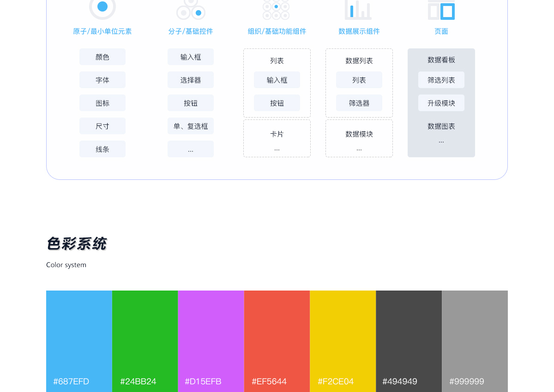The height and width of the screenshot is (392, 554).
Task: Click the 字体 pill
Action: 102,80
